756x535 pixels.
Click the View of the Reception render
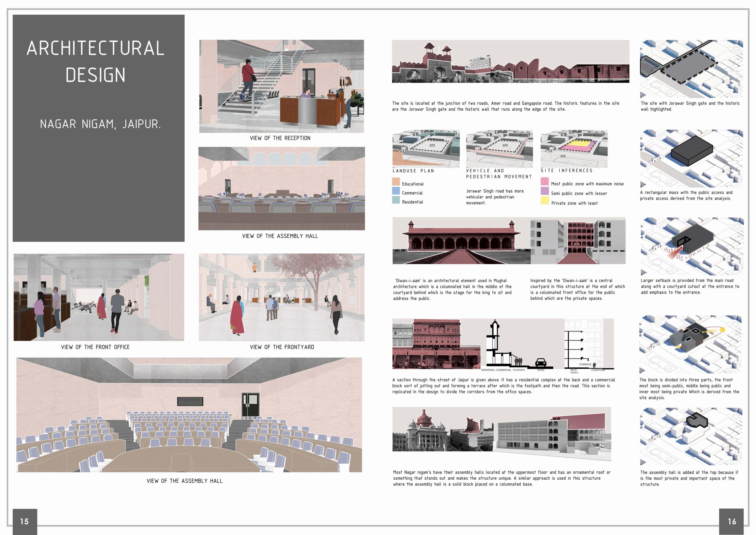[282, 86]
